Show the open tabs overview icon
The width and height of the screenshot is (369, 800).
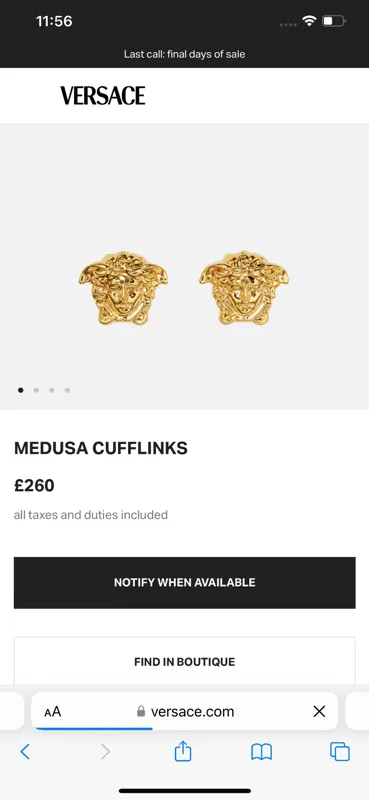340,752
